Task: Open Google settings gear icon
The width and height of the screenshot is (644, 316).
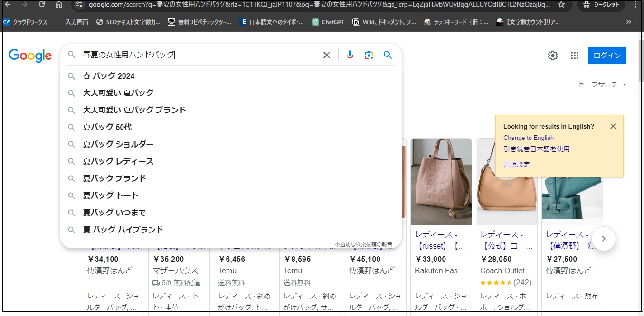Action: click(553, 56)
